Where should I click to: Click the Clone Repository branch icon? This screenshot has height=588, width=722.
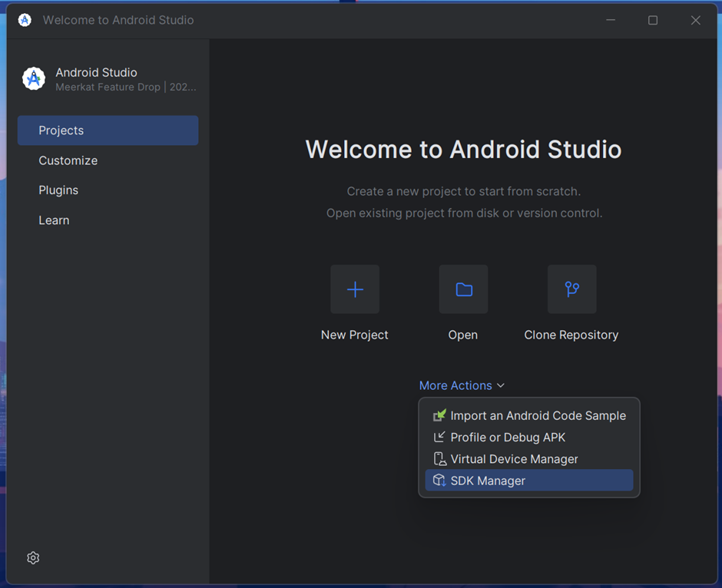point(572,289)
